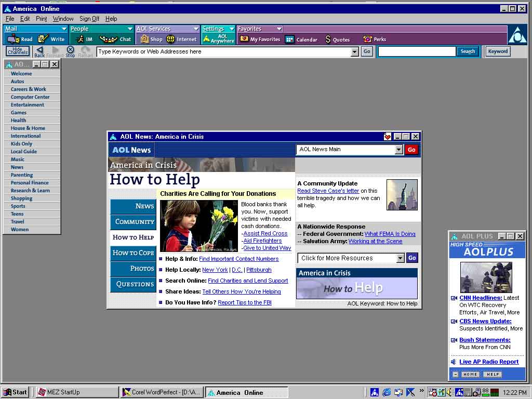
Task: Open the Calendar icon
Action: click(289, 39)
